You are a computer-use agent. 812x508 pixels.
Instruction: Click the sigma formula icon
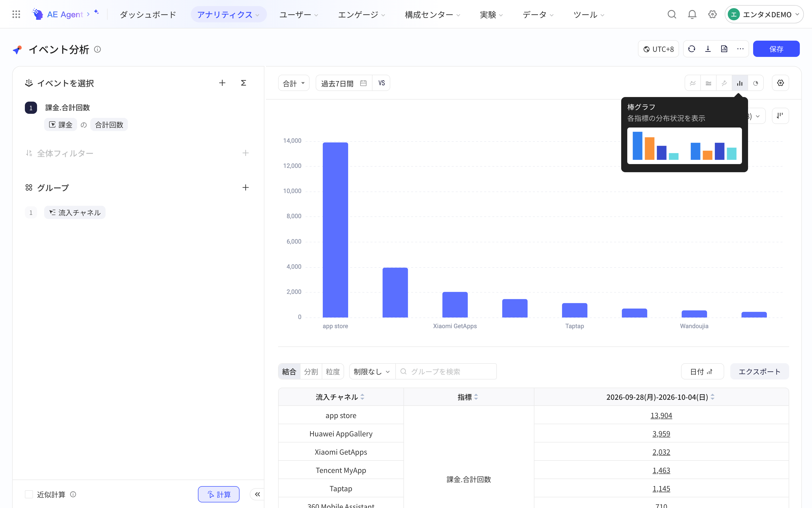pyautogui.click(x=244, y=83)
